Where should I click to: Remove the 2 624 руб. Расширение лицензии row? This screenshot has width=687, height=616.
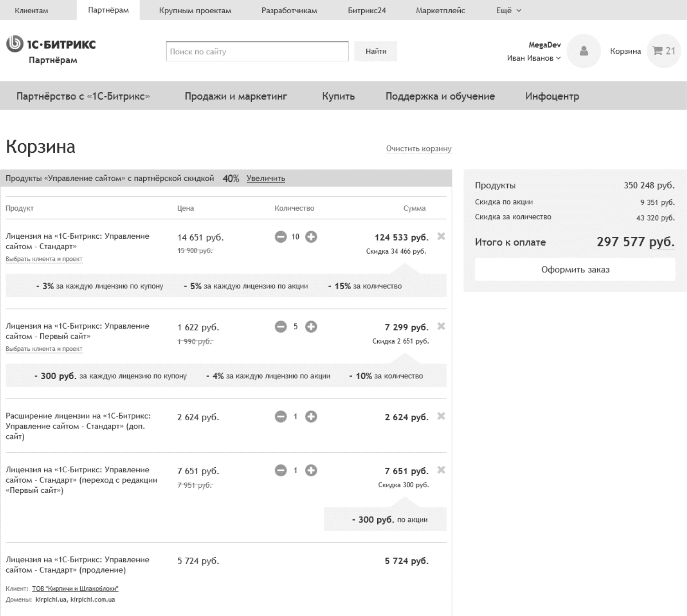pyautogui.click(x=441, y=416)
